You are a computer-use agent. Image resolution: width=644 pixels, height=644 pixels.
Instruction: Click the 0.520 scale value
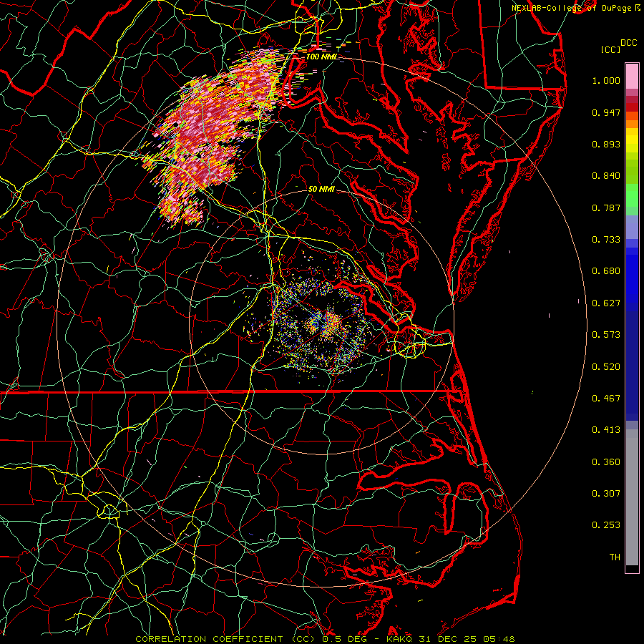point(606,367)
